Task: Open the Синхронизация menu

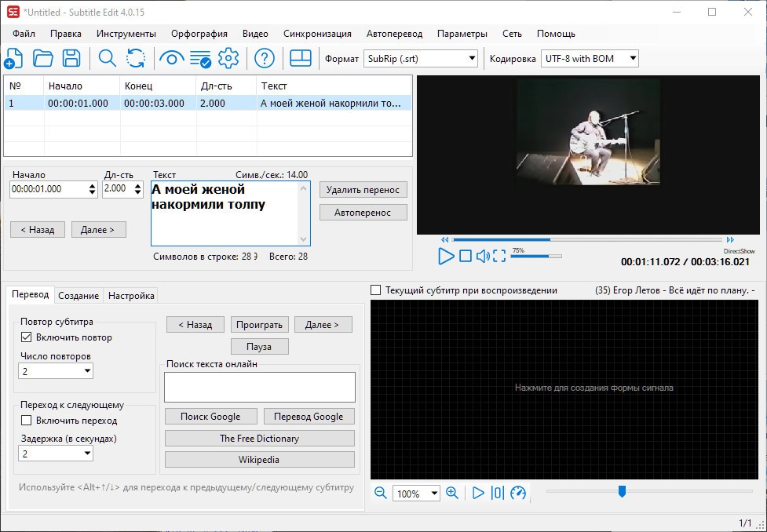Action: (317, 34)
